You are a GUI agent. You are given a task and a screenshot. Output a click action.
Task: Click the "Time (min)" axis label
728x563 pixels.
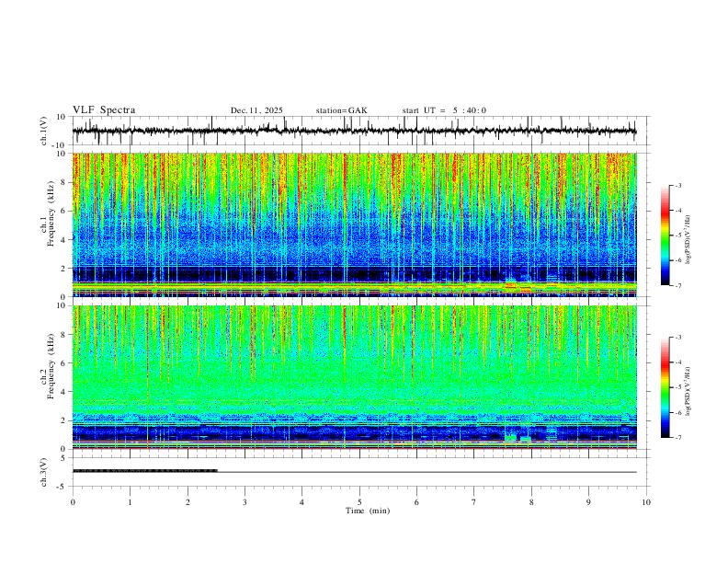(368, 511)
